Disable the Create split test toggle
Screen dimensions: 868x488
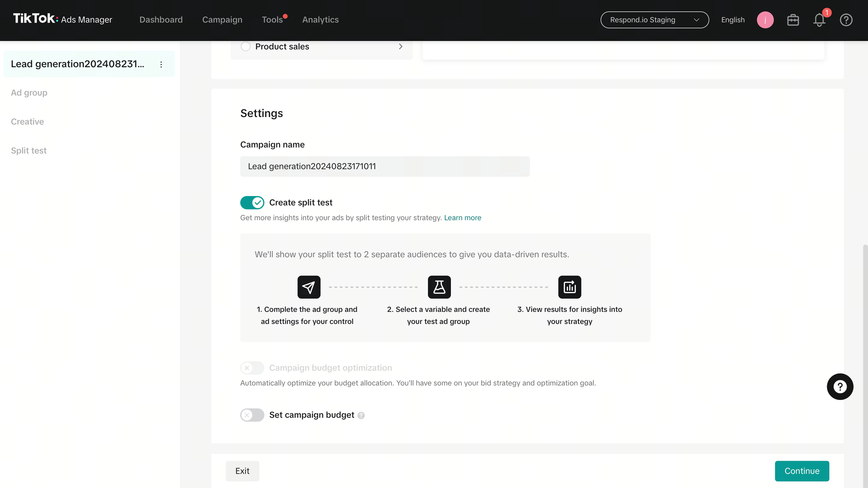pyautogui.click(x=252, y=203)
